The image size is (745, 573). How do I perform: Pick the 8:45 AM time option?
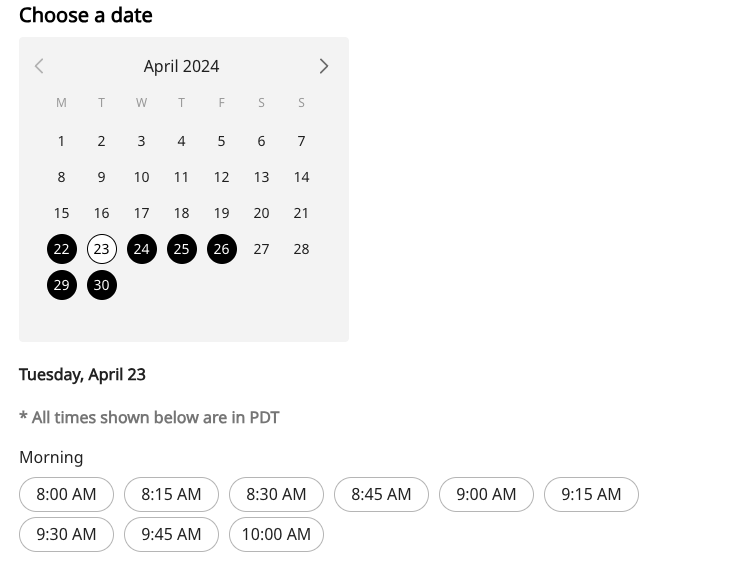[x=381, y=494]
